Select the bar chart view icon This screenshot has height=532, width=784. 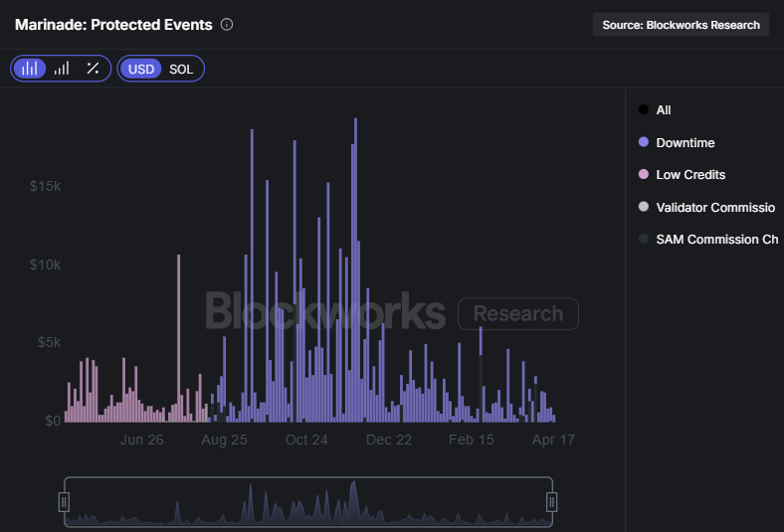[31, 69]
